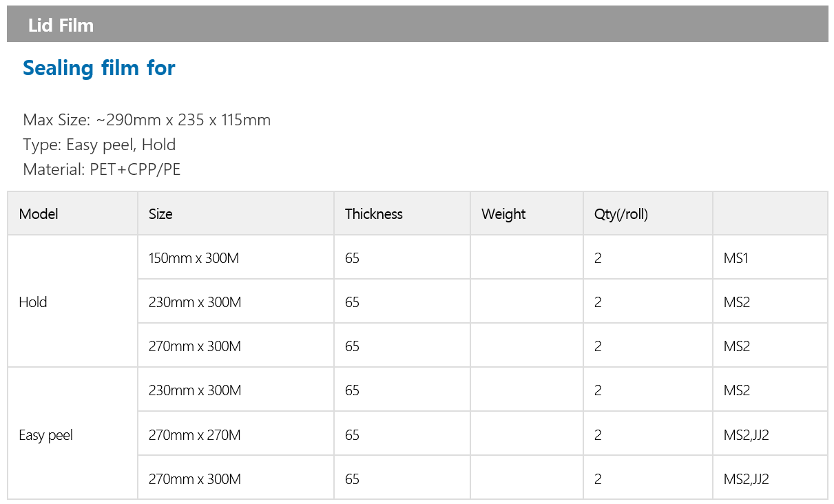Select the Easy peel model cell
The height and width of the screenshot is (504, 834).
[72, 434]
